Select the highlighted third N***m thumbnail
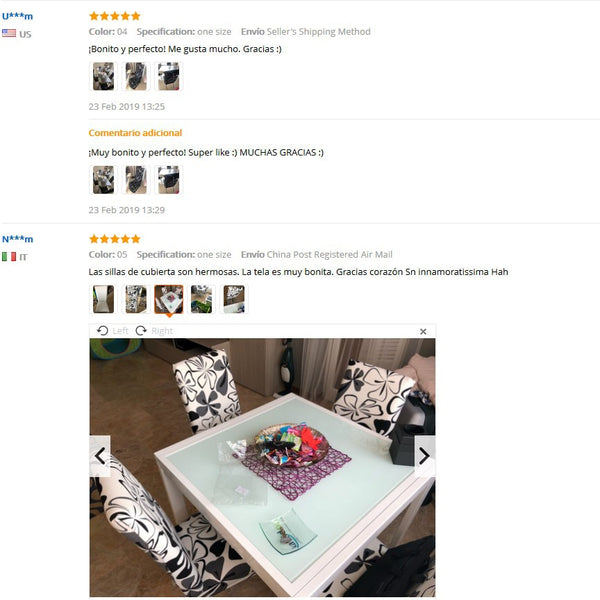 (168, 299)
